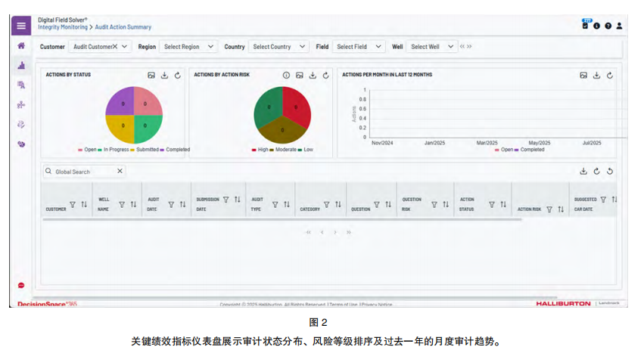Clear the Audit Customer selection
The width and height of the screenshot is (644, 350).
115,47
